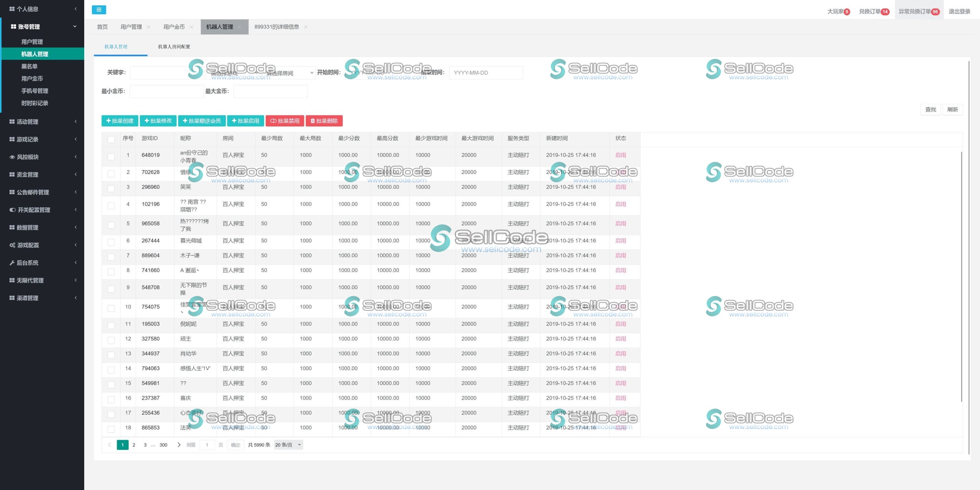Open the 20 条/页 page size dropdown

[x=288, y=445]
